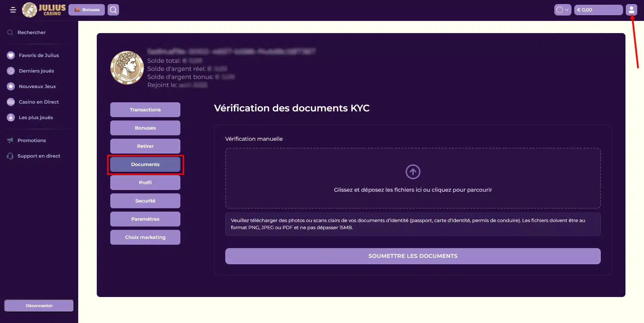The width and height of the screenshot is (644, 323).
Task: Switch to the Transactions tab
Action: (x=145, y=109)
